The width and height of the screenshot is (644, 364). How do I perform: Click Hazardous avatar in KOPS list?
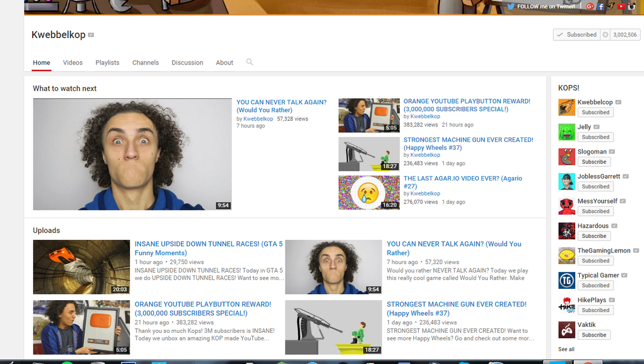coord(567,231)
